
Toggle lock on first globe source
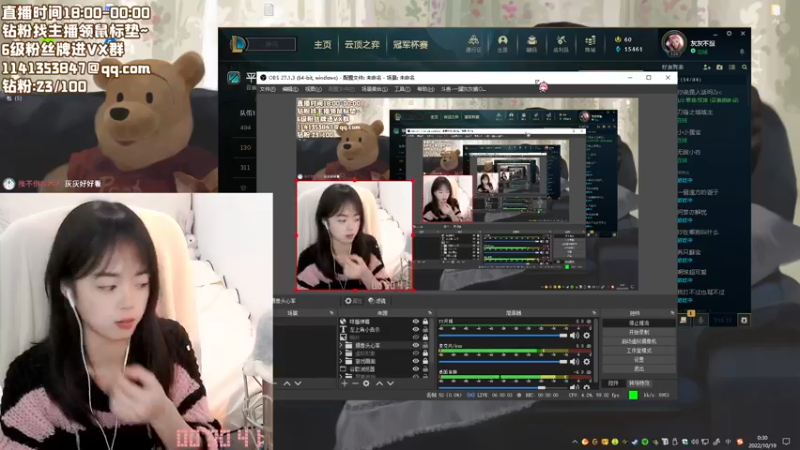click(x=425, y=322)
